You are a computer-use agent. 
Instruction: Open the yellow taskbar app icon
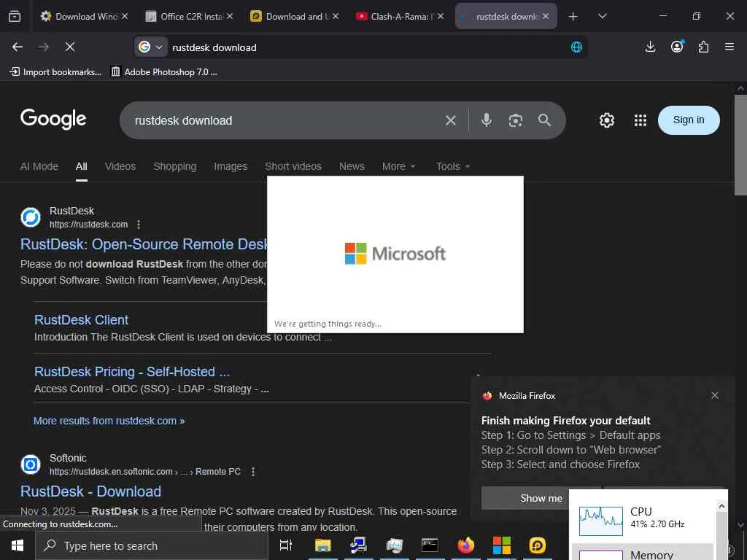538,545
